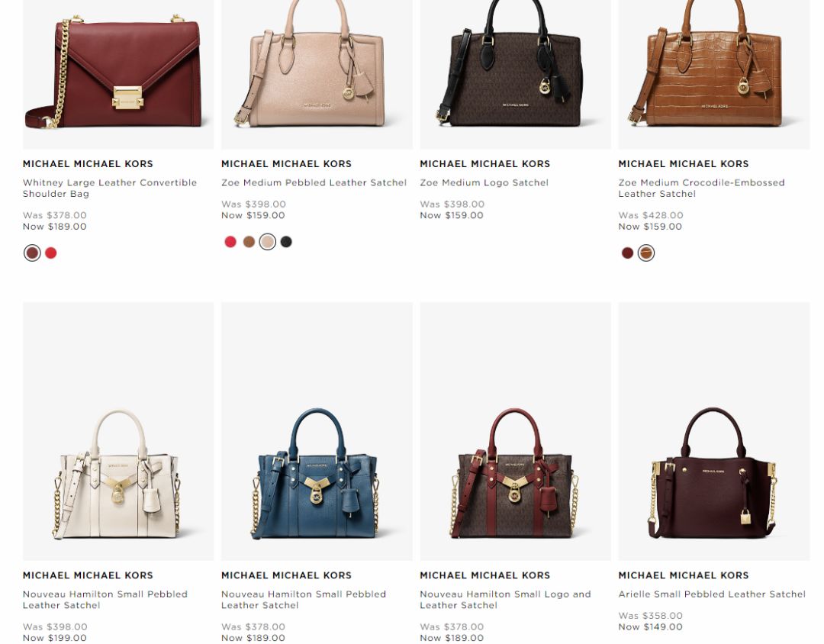Open the Zoe Medium Pebbled Leather Satchel link
The height and width of the screenshot is (644, 824).
(314, 182)
